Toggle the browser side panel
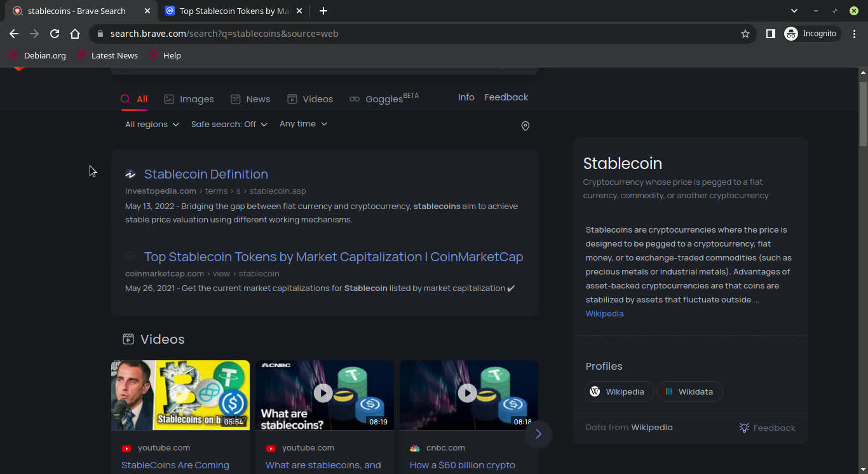Image resolution: width=868 pixels, height=474 pixels. pyautogui.click(x=770, y=34)
